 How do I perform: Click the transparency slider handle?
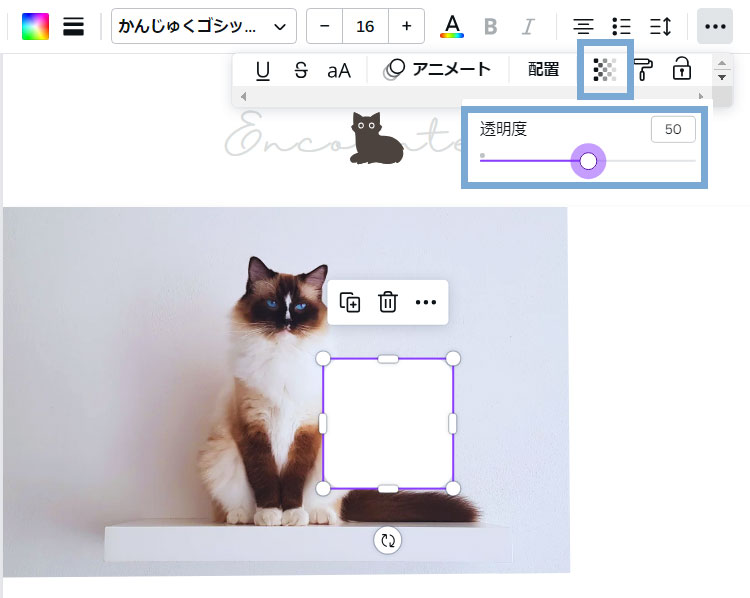[x=588, y=161]
